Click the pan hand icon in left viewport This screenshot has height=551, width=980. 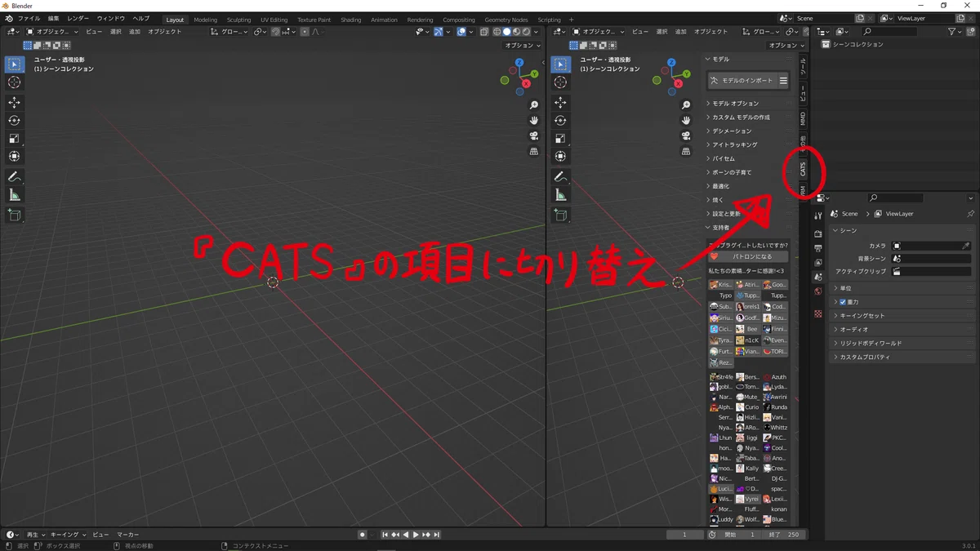click(x=534, y=121)
